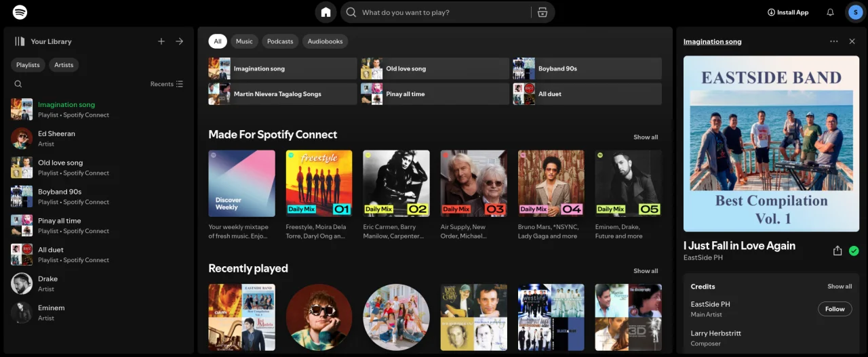Collapse Your Library via library icon
This screenshot has width=868, height=357.
coord(20,41)
